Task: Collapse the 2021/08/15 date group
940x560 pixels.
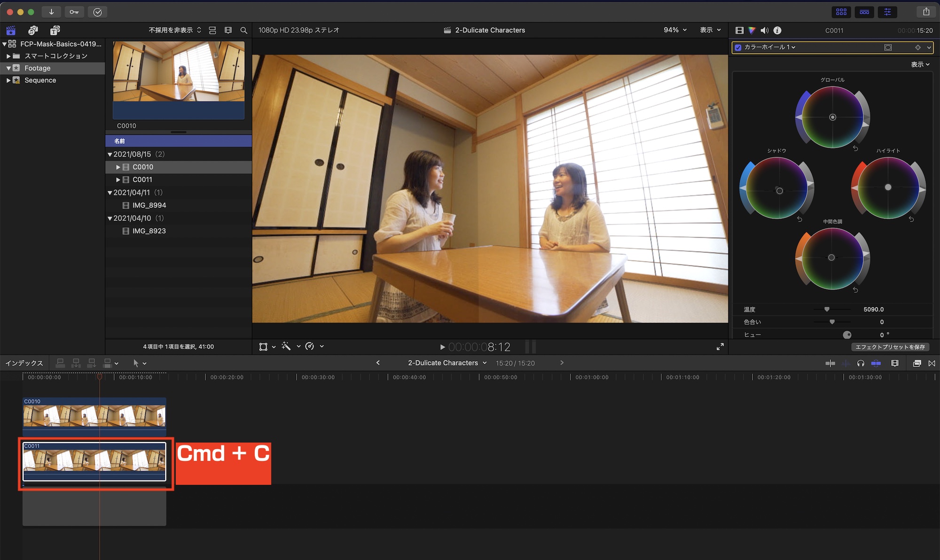Action: [x=110, y=155]
